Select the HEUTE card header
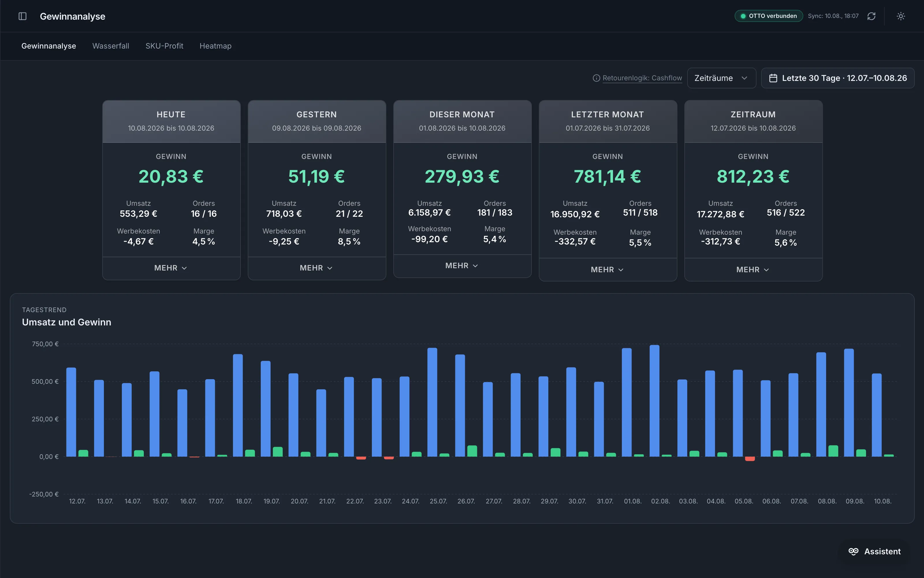 pyautogui.click(x=171, y=122)
